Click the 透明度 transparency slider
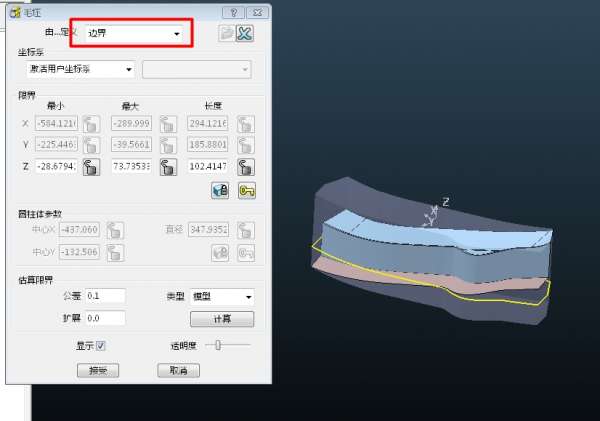Image resolution: width=600 pixels, height=421 pixels. [x=227, y=345]
